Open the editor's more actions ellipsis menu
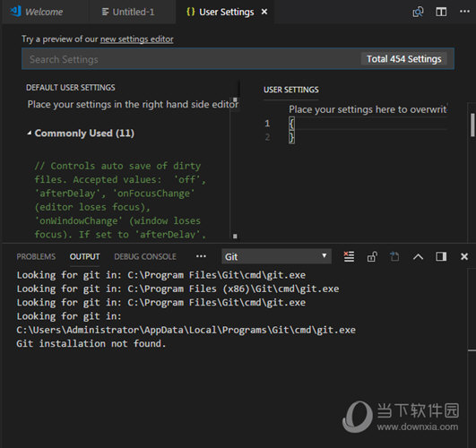The image size is (476, 448). point(464,12)
